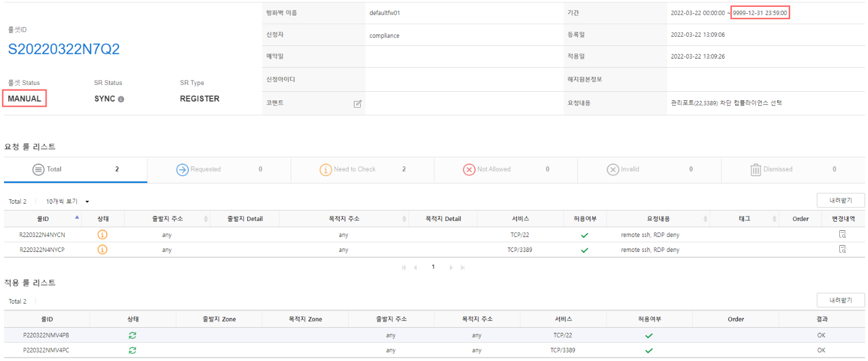
Task: Sort request list by 룰ID column
Action: tap(43, 219)
